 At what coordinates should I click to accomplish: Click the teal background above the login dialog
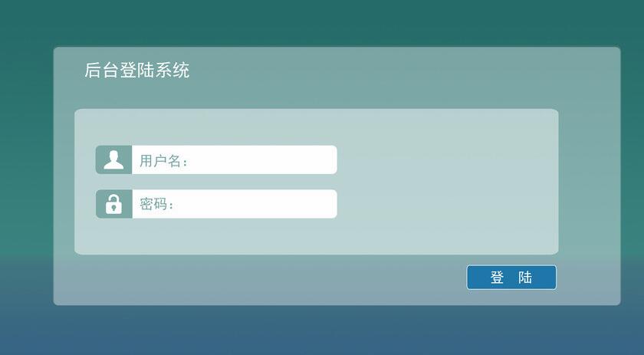pyautogui.click(x=322, y=23)
